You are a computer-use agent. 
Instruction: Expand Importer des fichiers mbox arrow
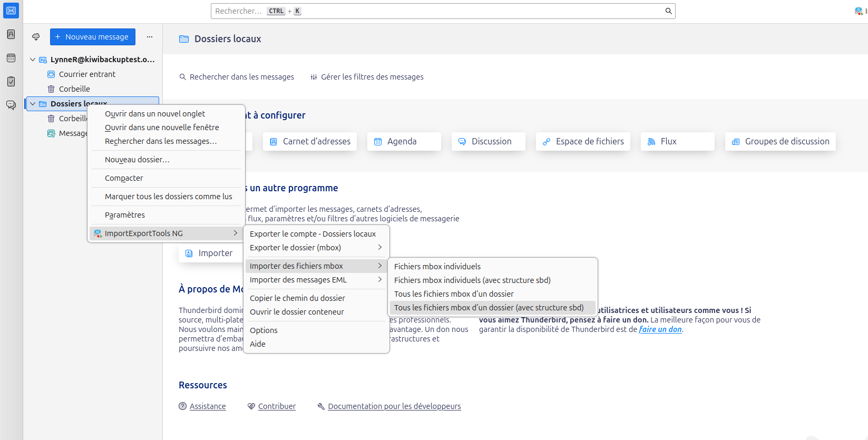pyautogui.click(x=380, y=266)
